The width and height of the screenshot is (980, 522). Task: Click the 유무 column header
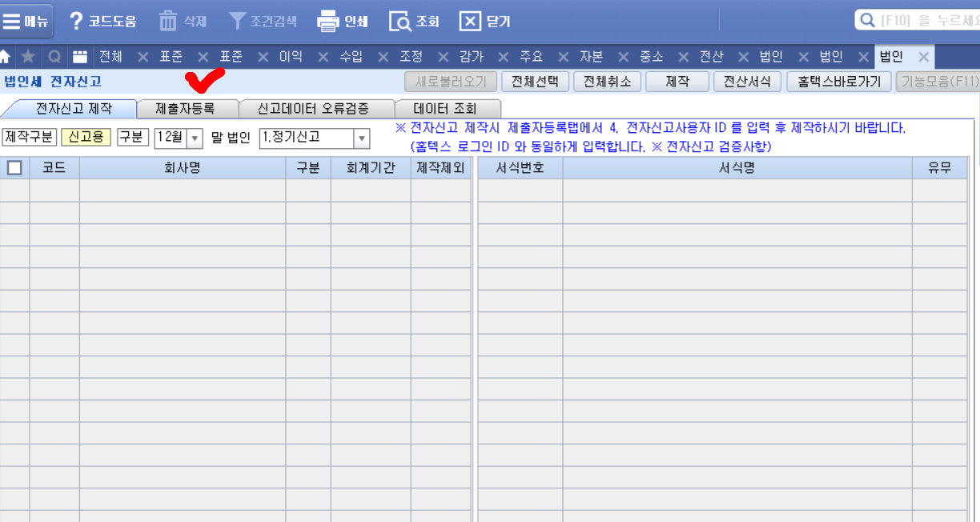[940, 168]
